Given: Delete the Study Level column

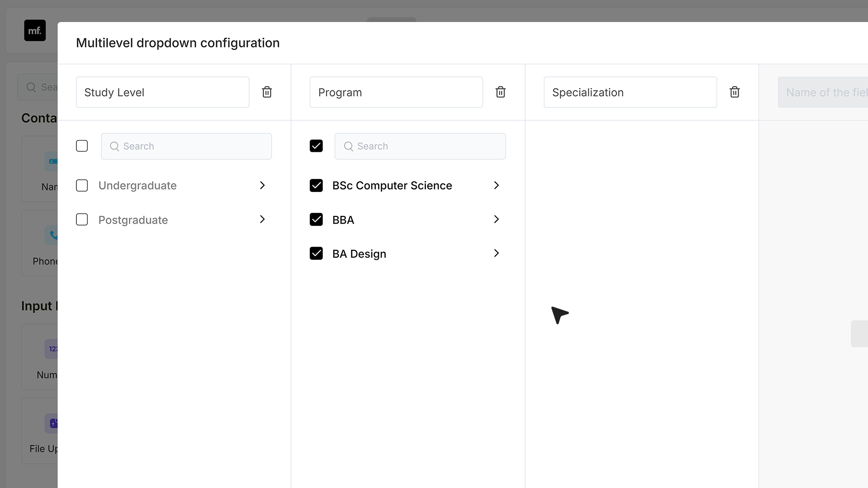Looking at the screenshot, I should tap(267, 92).
